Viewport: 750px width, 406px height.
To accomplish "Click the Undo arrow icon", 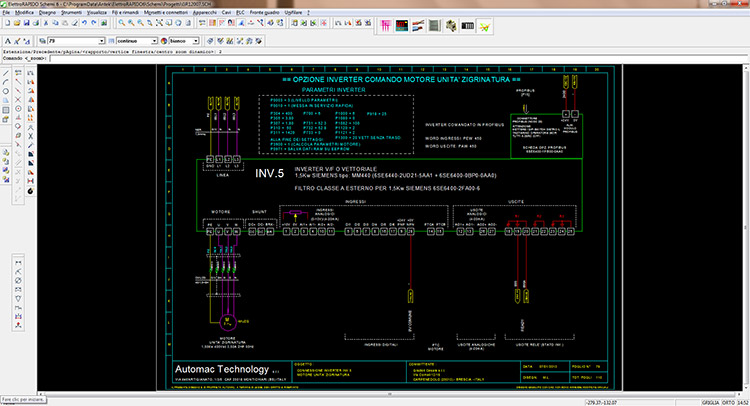I will (84, 23).
